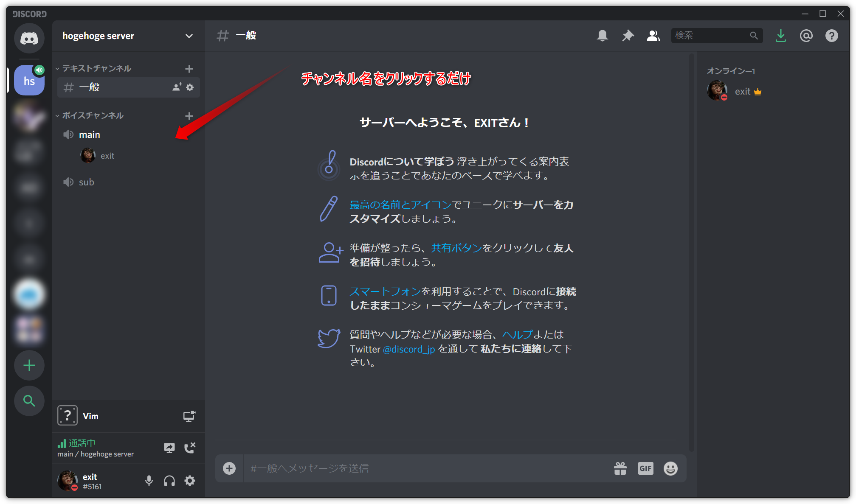Click the 共有ボタン link
Image resolution: width=856 pixels, height=504 pixels.
456,248
